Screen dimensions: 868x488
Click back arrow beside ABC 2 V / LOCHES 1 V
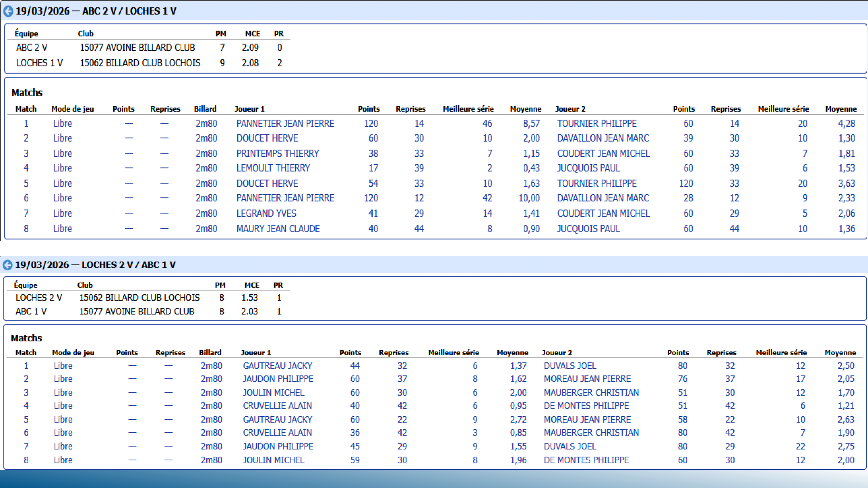pos(8,11)
